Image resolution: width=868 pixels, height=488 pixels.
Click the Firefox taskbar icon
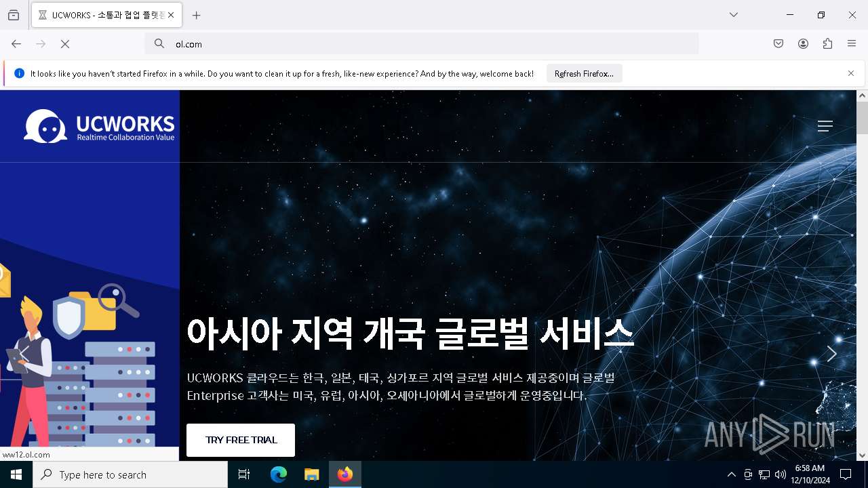345,474
